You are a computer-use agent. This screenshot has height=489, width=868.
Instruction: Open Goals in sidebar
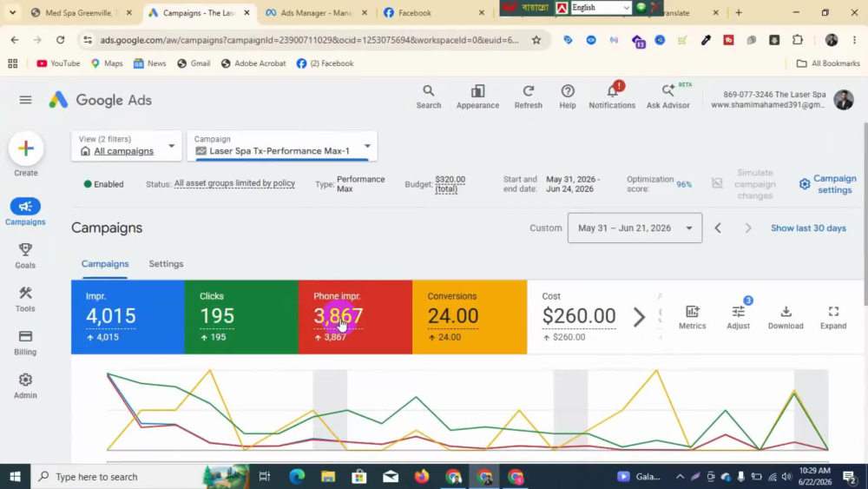[25, 256]
